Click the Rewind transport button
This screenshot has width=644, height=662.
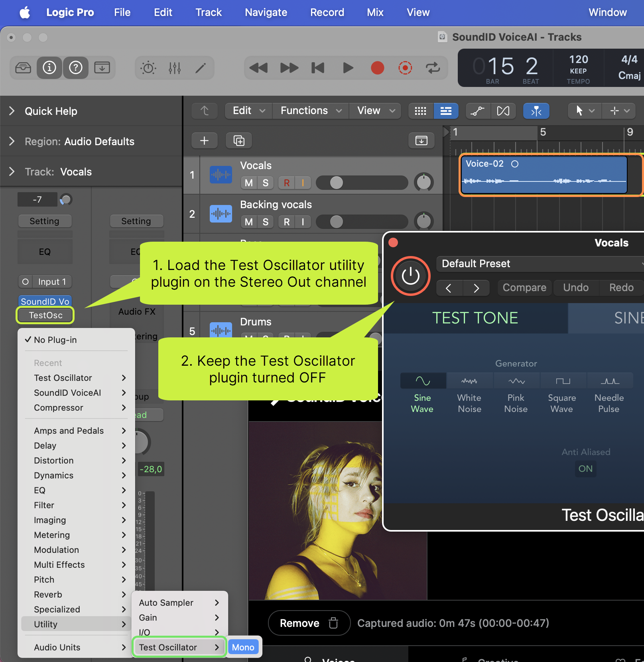[x=258, y=68]
